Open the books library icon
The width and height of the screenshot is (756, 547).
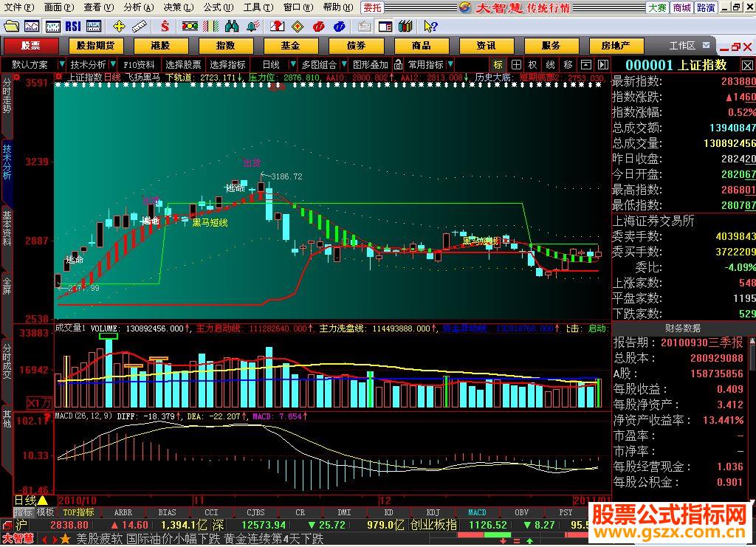coord(406,26)
